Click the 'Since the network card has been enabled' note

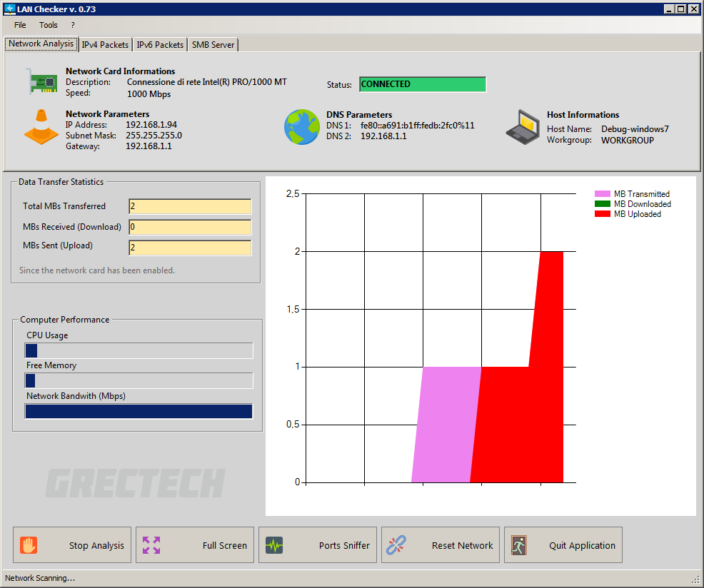pos(97,270)
